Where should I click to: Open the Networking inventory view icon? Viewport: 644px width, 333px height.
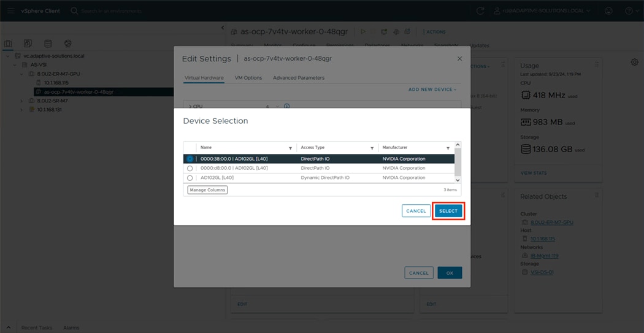pyautogui.click(x=68, y=44)
